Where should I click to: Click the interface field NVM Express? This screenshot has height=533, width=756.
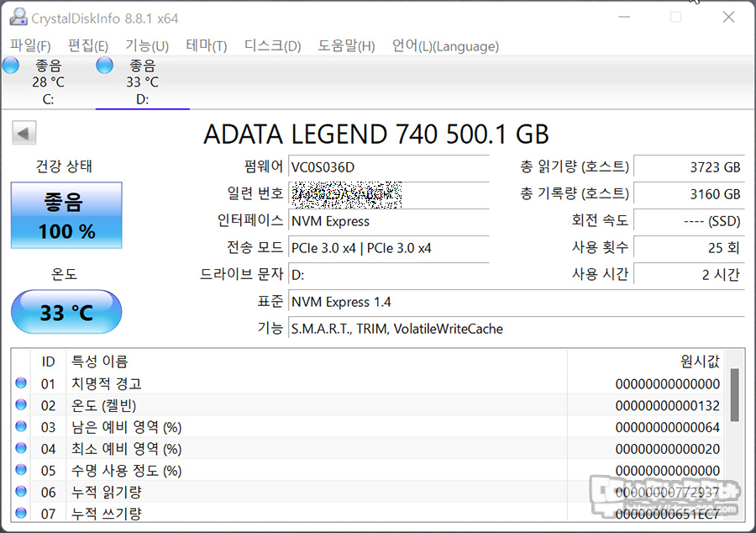click(x=389, y=221)
